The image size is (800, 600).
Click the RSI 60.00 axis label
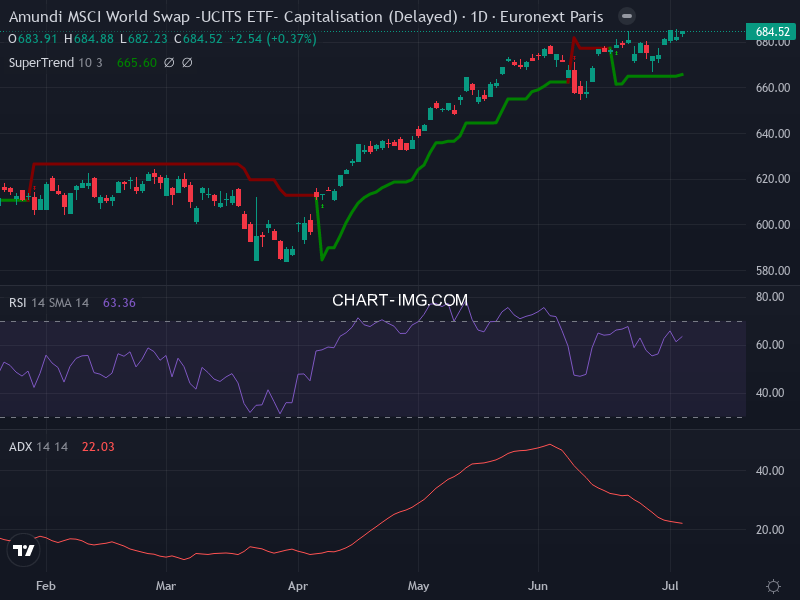(x=770, y=345)
